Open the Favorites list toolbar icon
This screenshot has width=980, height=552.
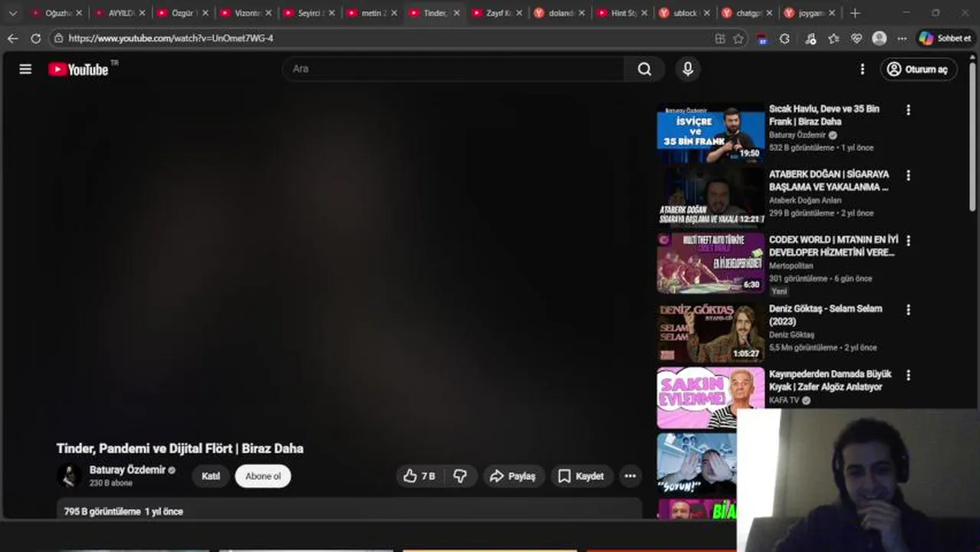(834, 38)
